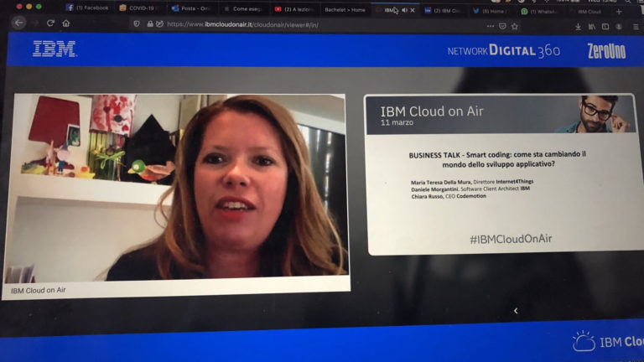Open the Network Digital 360 logo link
This screenshot has height=362, width=644.
(x=503, y=51)
